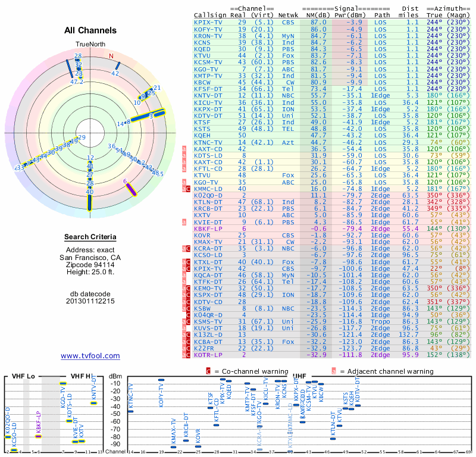Viewport: 476px width, 457px height.
Task: Click the KBKF-LP purple callsign in table
Action: point(208,228)
